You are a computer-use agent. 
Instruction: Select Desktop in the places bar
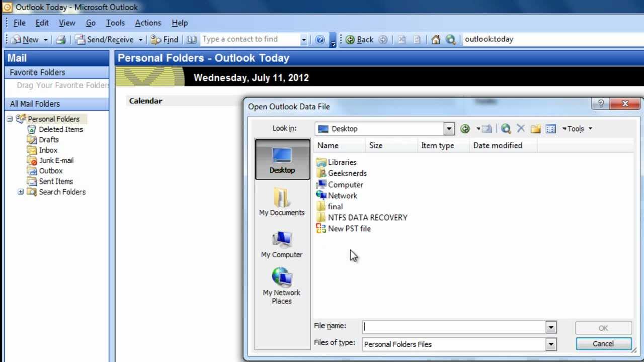tap(282, 159)
